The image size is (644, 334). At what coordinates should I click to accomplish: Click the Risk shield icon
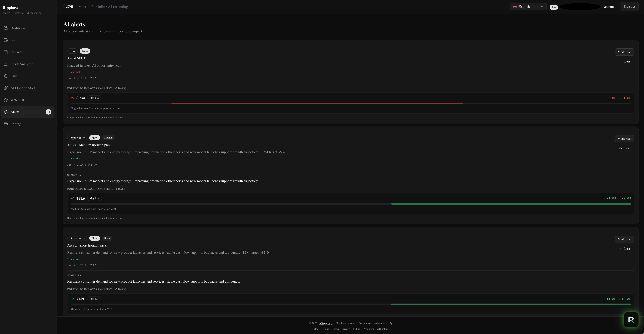(6, 76)
